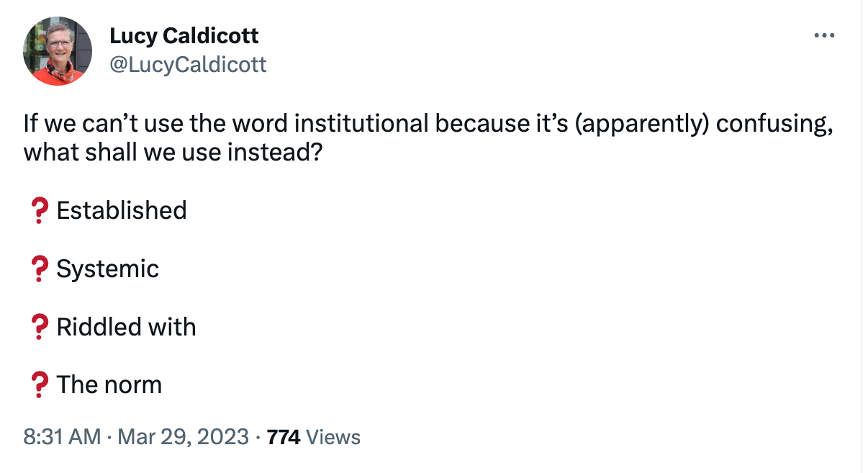
Task: Click the Established option line
Action: pos(122,210)
